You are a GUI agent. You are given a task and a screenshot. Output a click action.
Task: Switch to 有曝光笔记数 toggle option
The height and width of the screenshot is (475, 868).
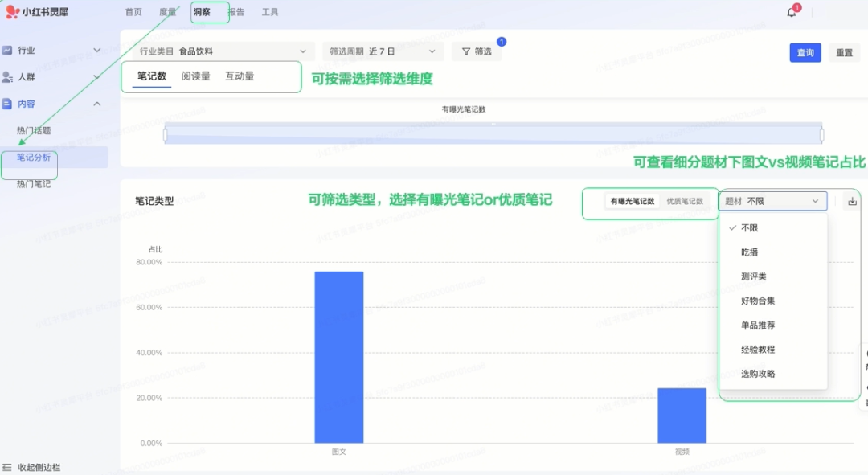point(632,202)
